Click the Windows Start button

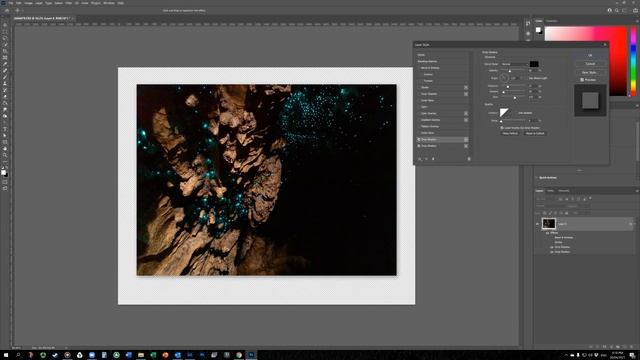point(6,355)
